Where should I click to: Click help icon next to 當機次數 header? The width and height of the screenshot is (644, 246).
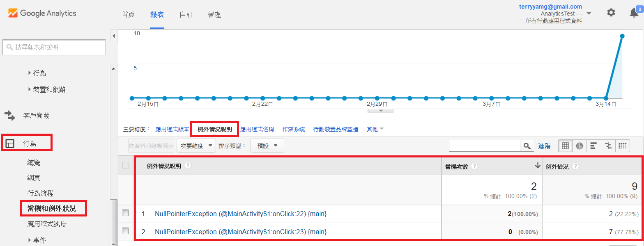[474, 166]
